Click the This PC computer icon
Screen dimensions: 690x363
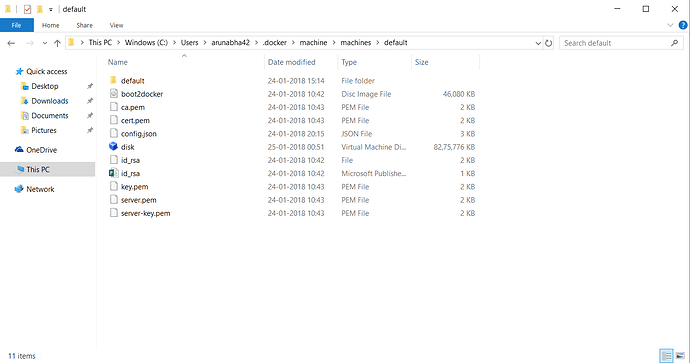click(20, 169)
